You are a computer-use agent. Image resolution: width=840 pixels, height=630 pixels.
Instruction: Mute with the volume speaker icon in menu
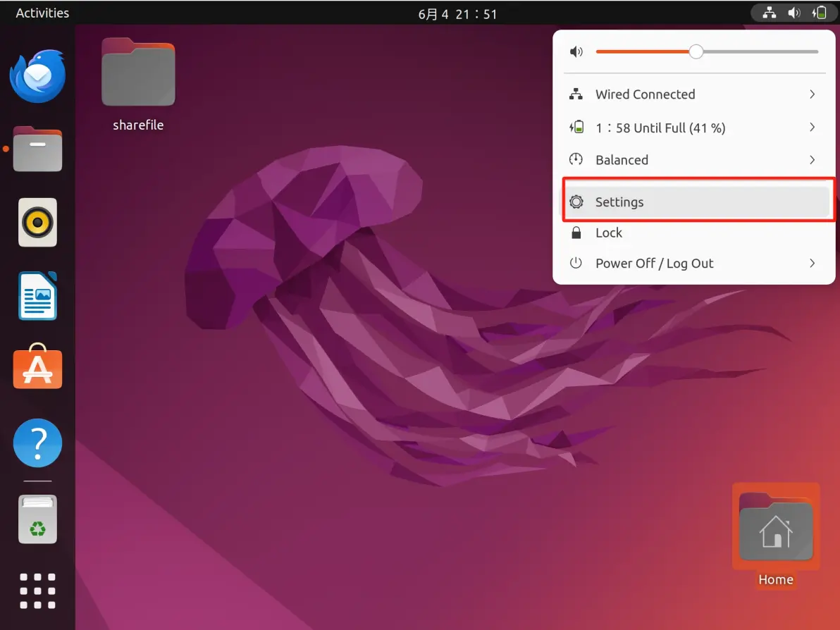(576, 51)
